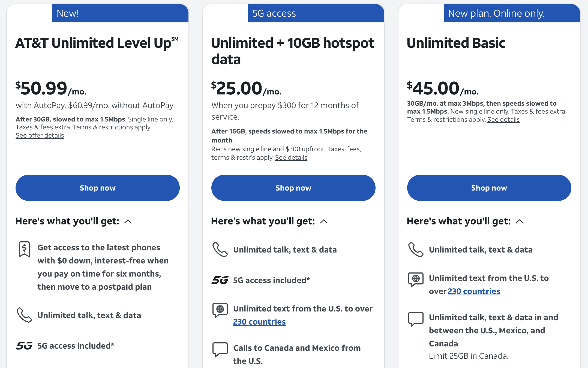Click speech bubble icon beside Calls to Canada

coord(220,349)
